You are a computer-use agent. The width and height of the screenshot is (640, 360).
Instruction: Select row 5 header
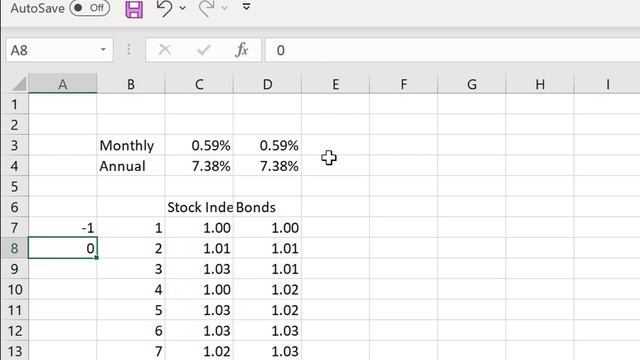(14, 187)
